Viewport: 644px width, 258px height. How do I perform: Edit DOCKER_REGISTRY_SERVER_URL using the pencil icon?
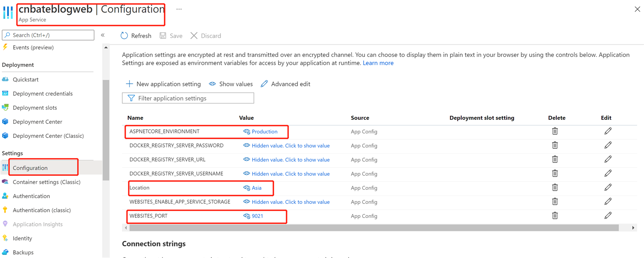click(x=608, y=159)
